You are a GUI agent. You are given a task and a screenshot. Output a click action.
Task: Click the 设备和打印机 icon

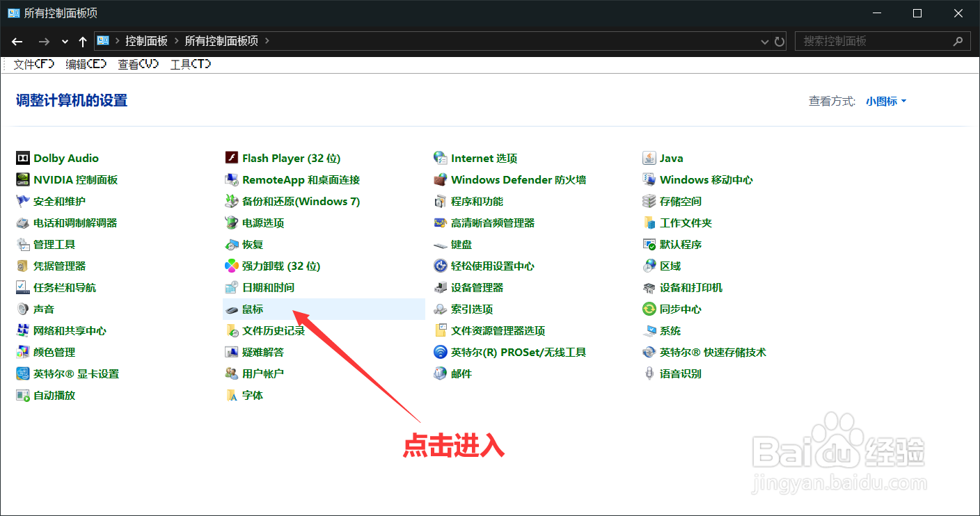tap(649, 287)
